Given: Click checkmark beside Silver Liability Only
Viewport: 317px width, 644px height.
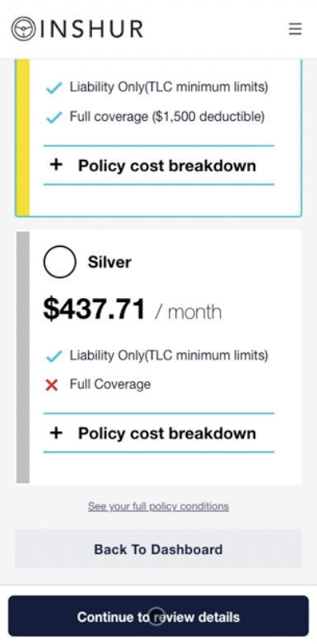Looking at the screenshot, I should pos(54,356).
